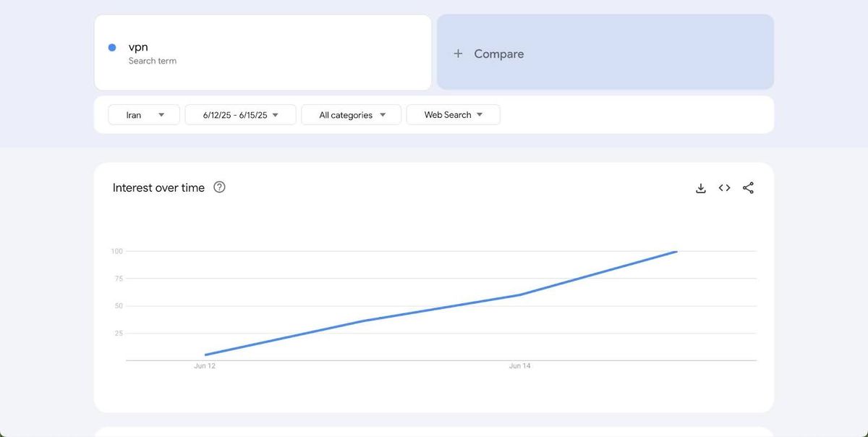The width and height of the screenshot is (868, 437).
Task: Click the line's starting point above Jun 12
Action: tap(206, 355)
